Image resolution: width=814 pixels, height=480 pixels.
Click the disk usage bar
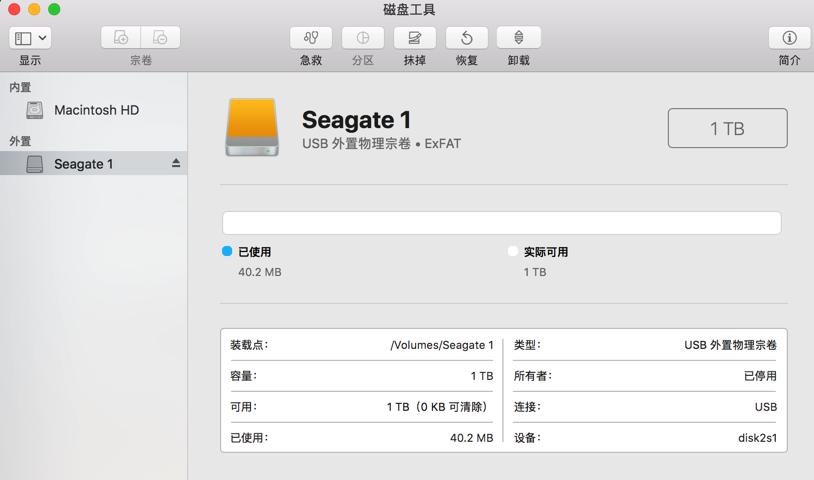501,222
